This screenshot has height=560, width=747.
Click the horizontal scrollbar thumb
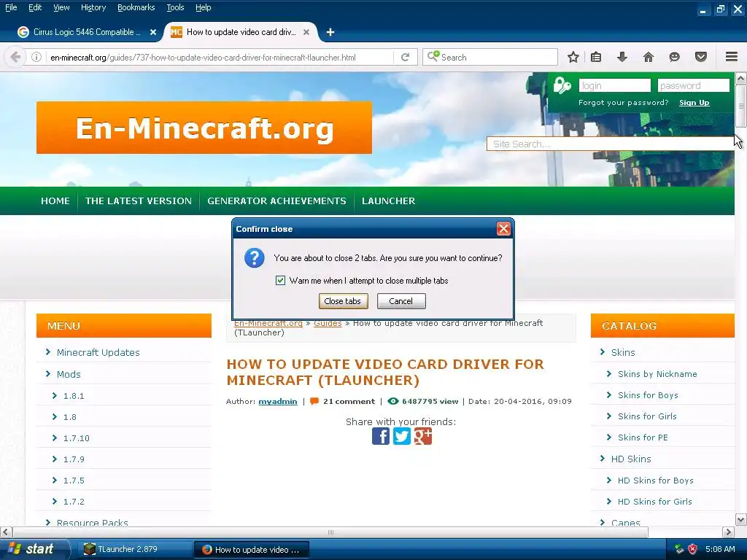(x=330, y=532)
